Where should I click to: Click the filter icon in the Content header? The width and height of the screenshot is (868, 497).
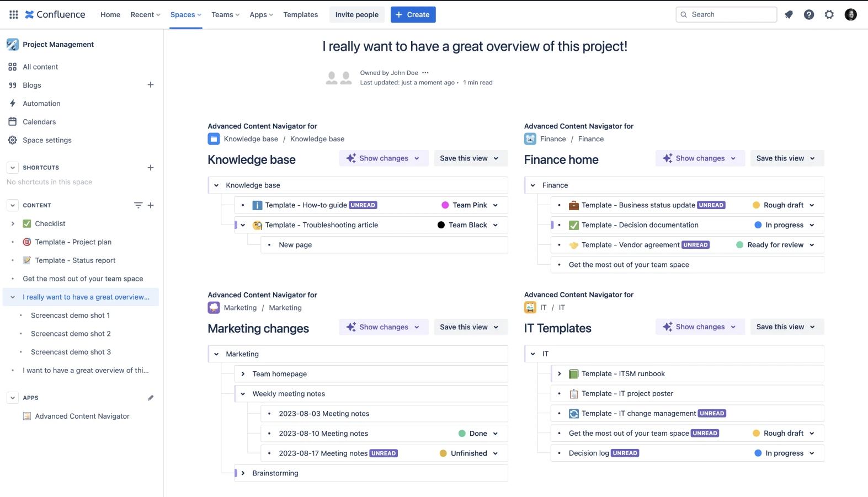point(138,205)
